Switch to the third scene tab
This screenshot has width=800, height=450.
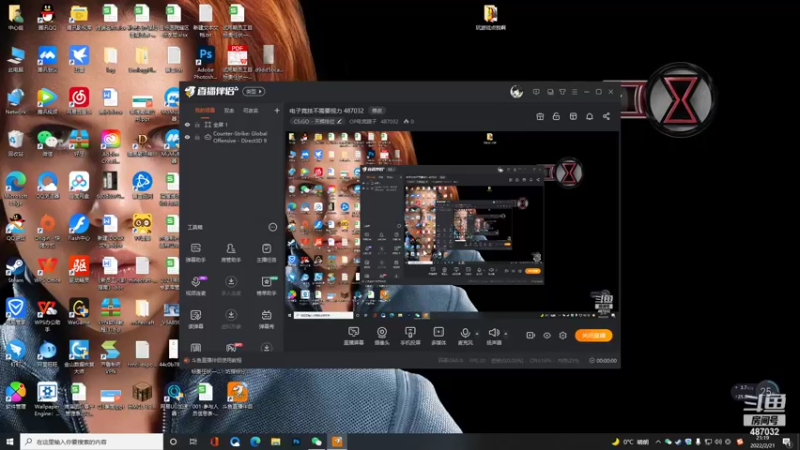coord(251,110)
